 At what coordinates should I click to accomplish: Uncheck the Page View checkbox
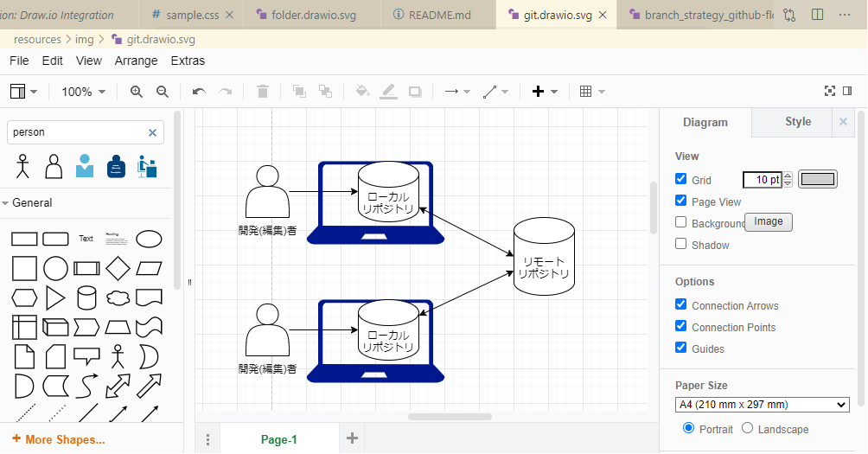[681, 201]
